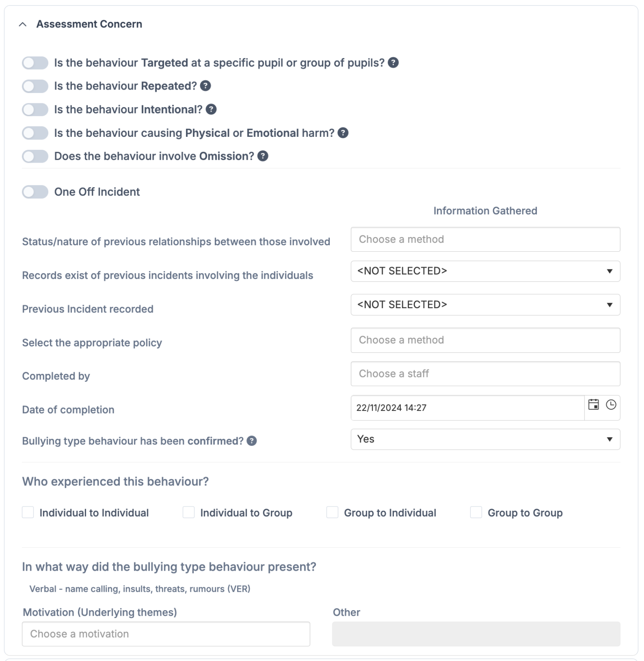Image resolution: width=644 pixels, height=661 pixels.
Task: Collapse the Assessment Concern section
Action: point(23,24)
